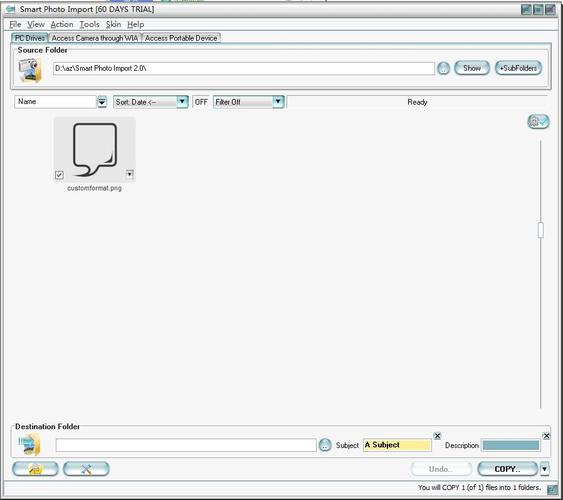Image resolution: width=563 pixels, height=500 pixels.
Task: Clear the Subject field with X icon
Action: pos(437,436)
